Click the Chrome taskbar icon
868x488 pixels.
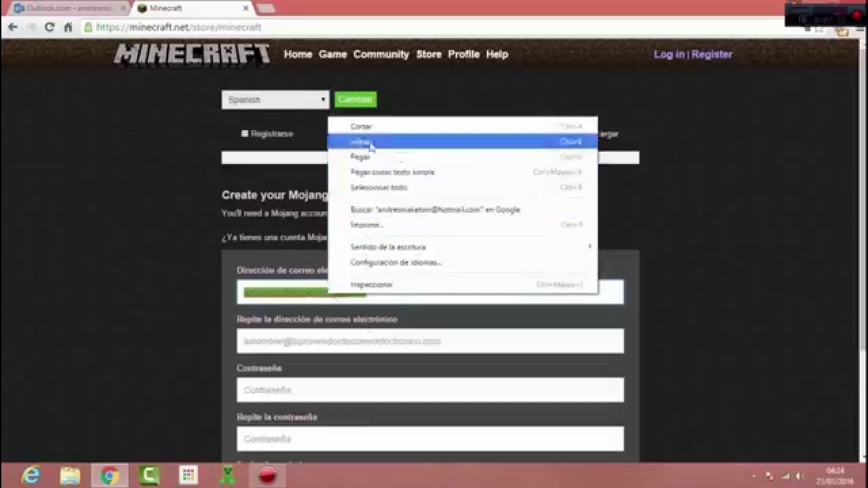click(x=110, y=476)
